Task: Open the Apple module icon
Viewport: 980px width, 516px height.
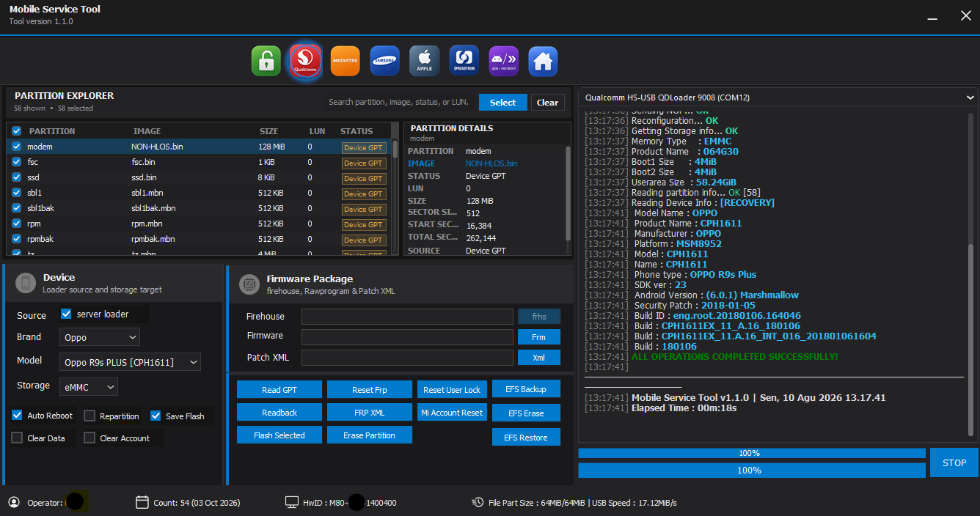Action: pyautogui.click(x=425, y=61)
